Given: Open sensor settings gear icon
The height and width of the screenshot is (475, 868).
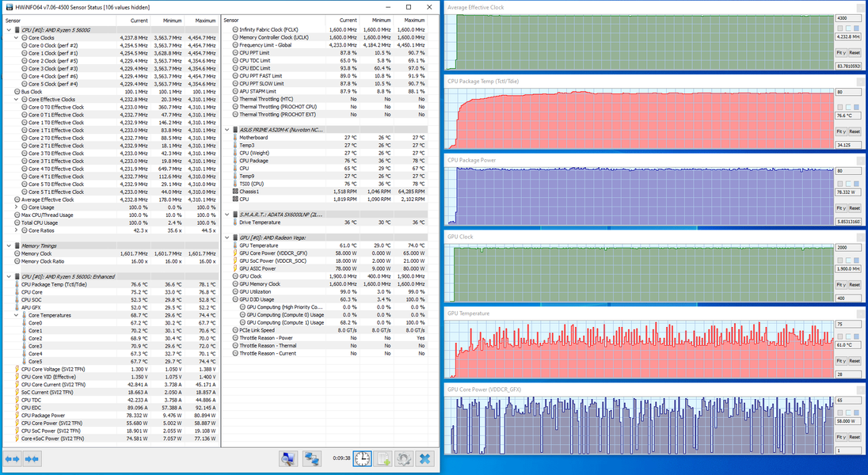Looking at the screenshot, I should (x=404, y=459).
